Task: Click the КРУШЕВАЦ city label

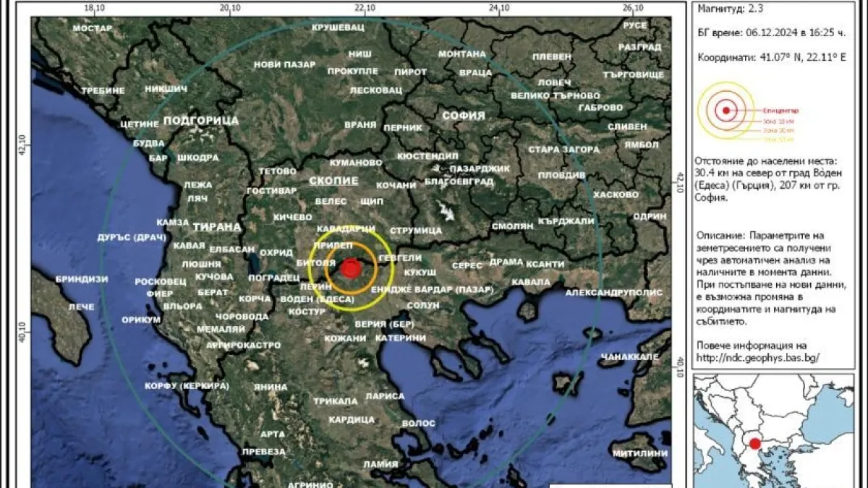Action: pos(337,27)
